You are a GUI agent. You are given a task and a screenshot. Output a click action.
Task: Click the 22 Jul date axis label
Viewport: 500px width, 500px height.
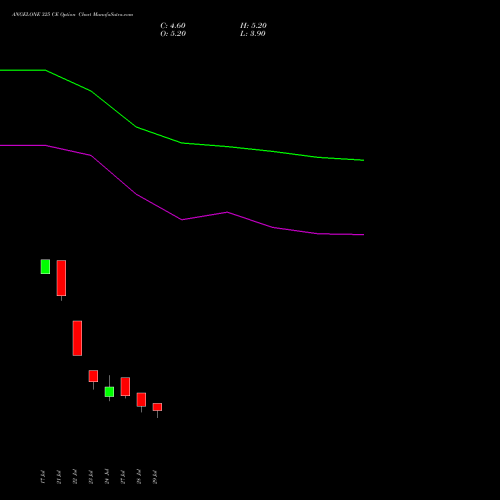click(x=75, y=477)
